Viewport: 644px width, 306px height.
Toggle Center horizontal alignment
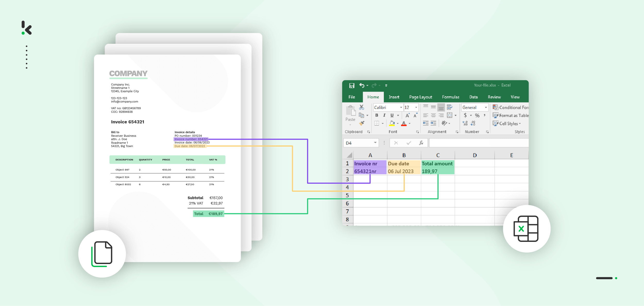tap(433, 115)
